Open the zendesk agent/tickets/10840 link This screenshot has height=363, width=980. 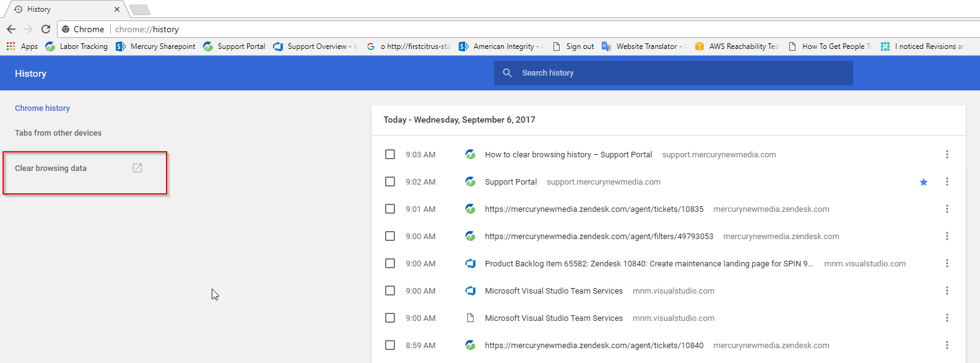pos(594,345)
